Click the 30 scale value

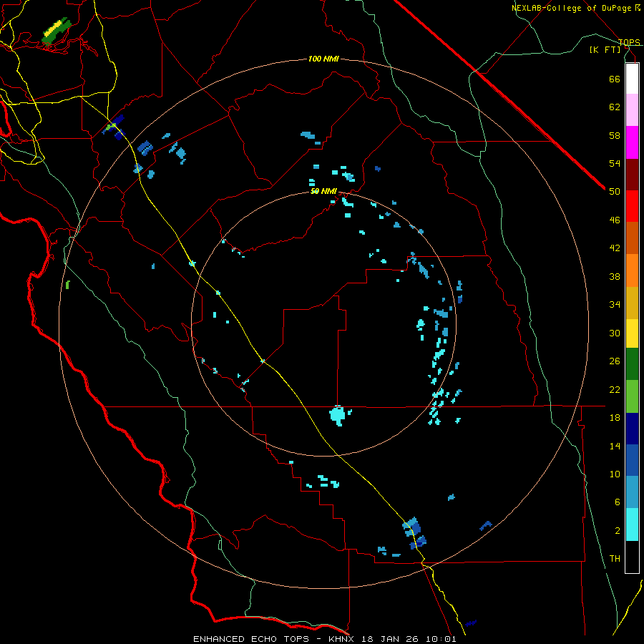[x=615, y=333]
